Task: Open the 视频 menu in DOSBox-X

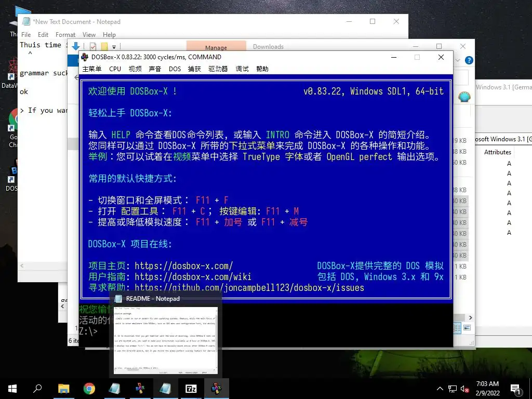Action: click(x=135, y=69)
